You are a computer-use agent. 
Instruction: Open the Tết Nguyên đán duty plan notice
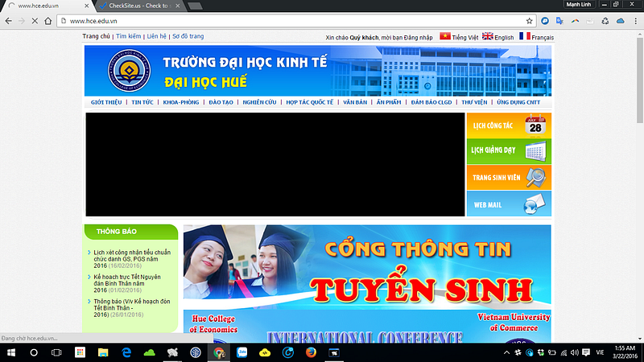(x=127, y=284)
